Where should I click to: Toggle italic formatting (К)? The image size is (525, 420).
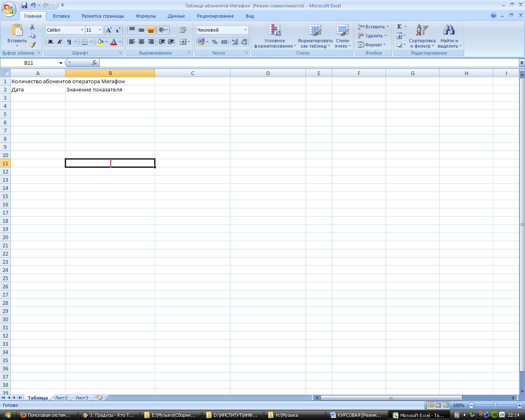click(60, 42)
